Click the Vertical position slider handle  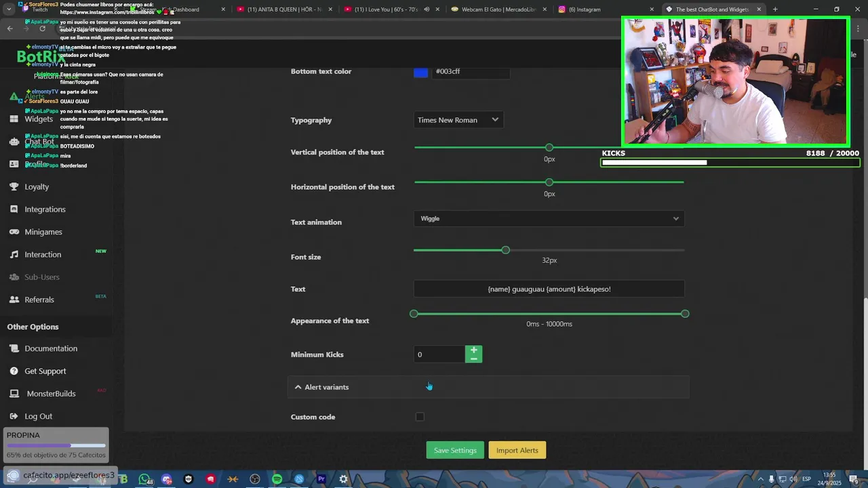pyautogui.click(x=549, y=147)
